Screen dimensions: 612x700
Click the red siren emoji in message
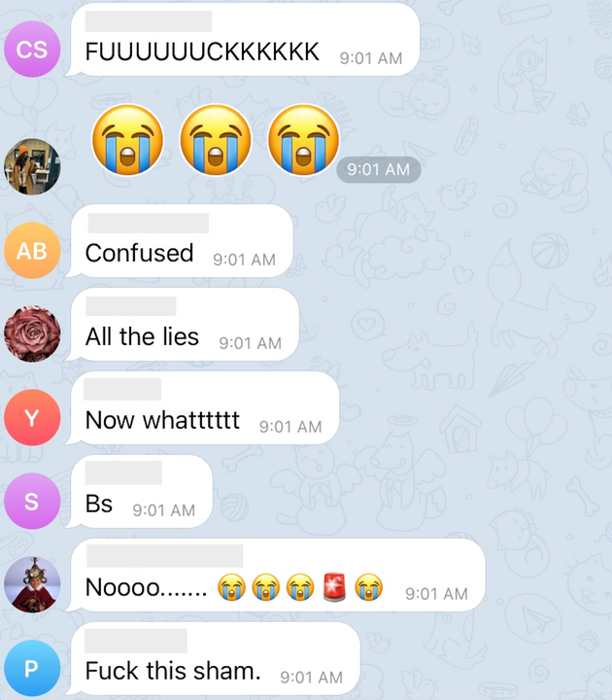[x=334, y=587]
